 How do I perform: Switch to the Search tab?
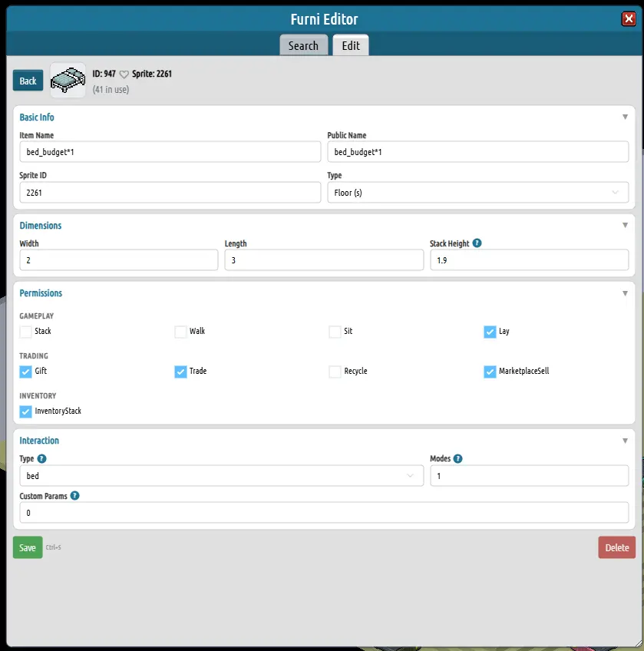coord(303,45)
